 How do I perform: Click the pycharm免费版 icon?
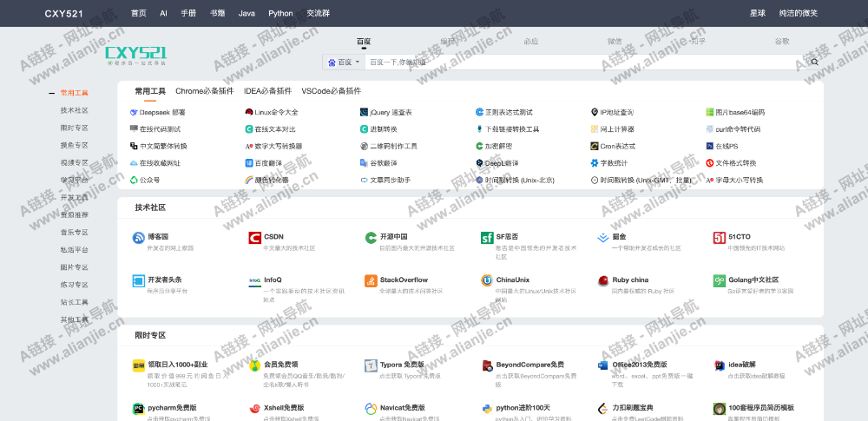click(138, 409)
